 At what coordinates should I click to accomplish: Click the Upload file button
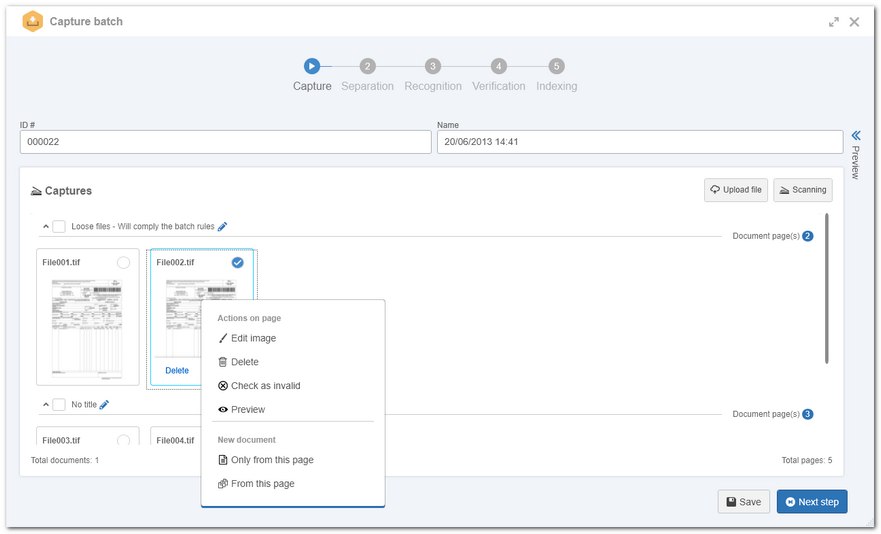(x=735, y=190)
